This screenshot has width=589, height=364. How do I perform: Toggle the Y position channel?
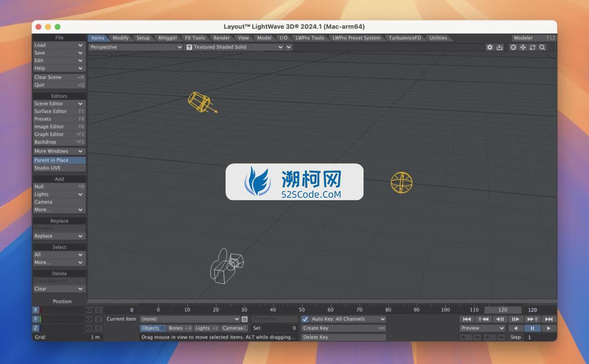coord(36,319)
